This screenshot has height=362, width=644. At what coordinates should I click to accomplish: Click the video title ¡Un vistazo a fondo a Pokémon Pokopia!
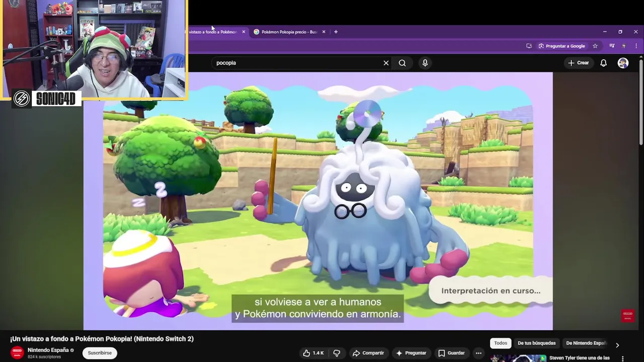[x=102, y=339]
